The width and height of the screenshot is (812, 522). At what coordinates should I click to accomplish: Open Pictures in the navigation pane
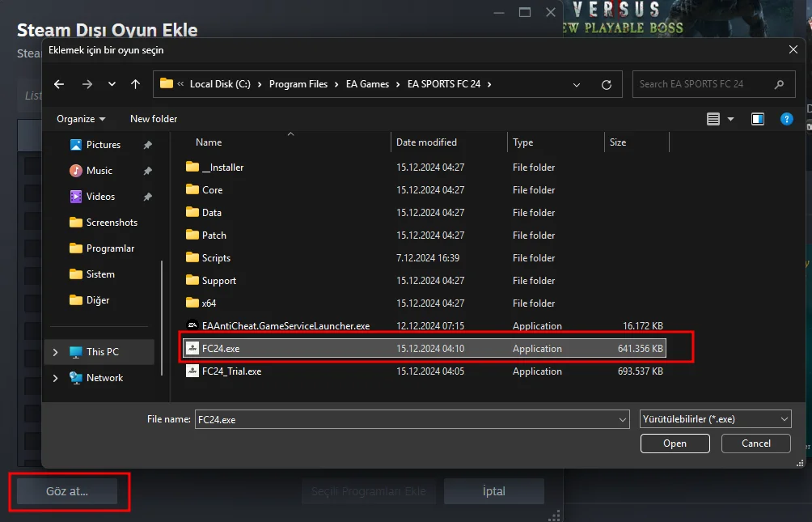[x=103, y=145]
